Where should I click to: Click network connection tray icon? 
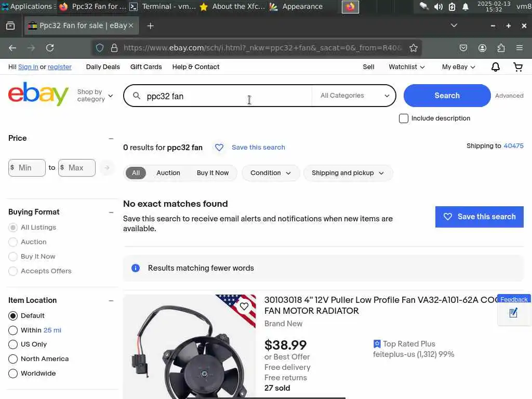(x=424, y=6)
